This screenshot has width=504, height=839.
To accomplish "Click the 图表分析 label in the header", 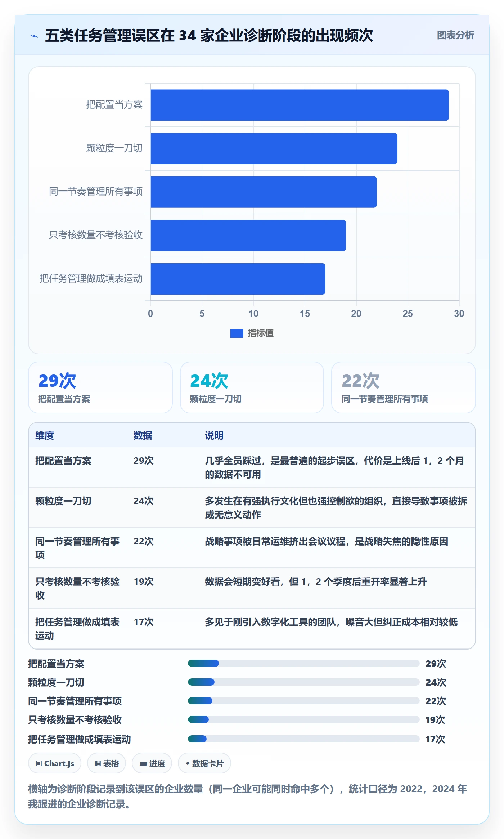I will tap(455, 35).
